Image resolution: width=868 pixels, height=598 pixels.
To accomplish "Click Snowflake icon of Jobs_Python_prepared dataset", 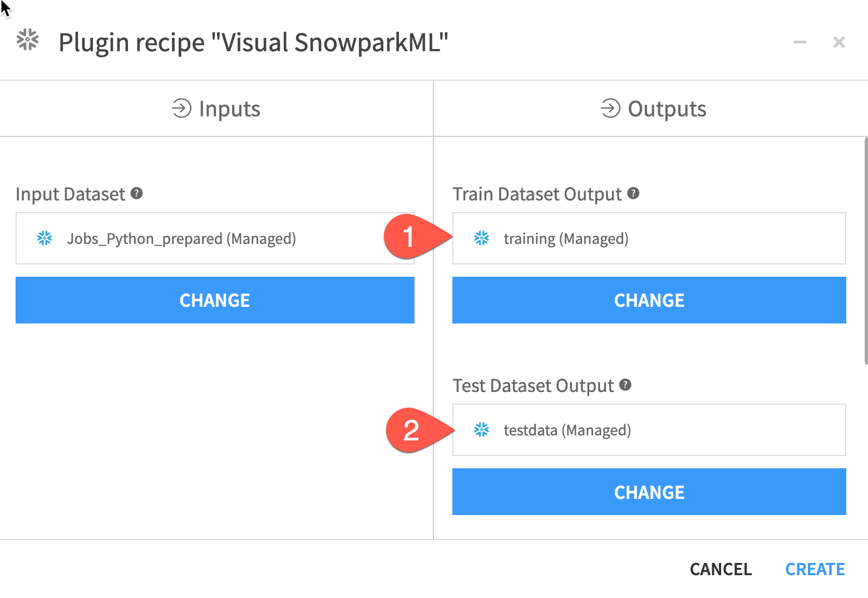I will pyautogui.click(x=45, y=238).
